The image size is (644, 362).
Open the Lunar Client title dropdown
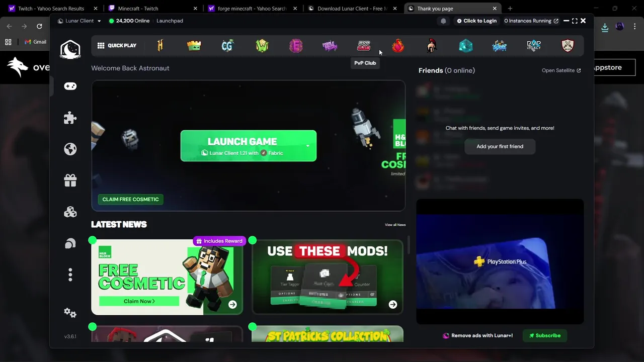coord(79,21)
